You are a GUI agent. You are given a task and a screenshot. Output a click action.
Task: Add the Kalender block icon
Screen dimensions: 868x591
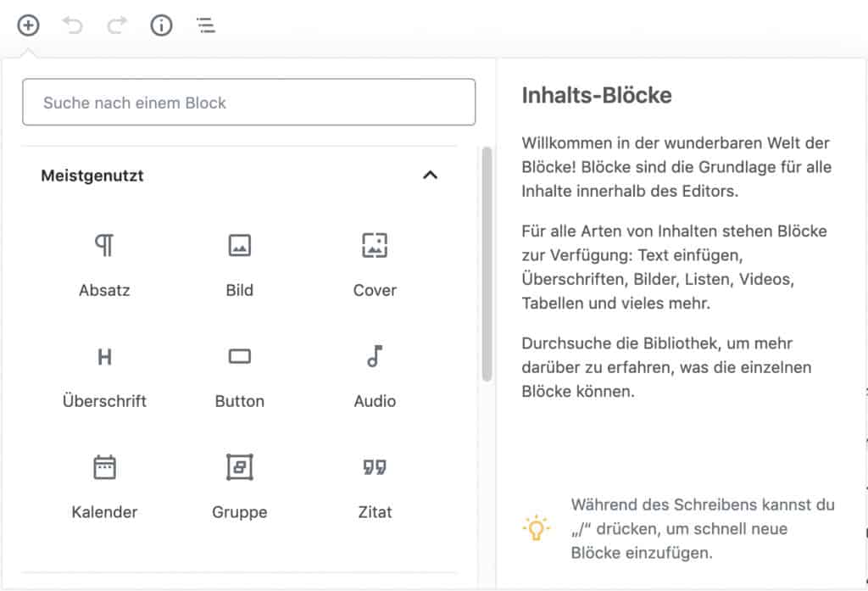click(x=104, y=467)
